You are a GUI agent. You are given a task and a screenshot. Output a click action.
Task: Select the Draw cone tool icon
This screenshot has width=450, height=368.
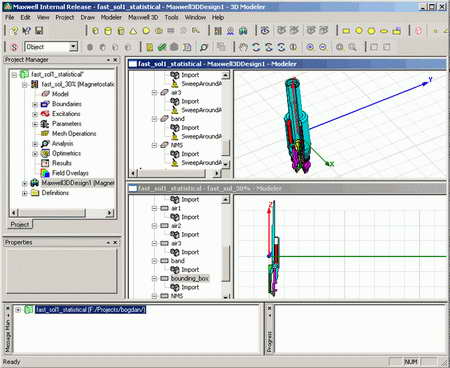click(133, 31)
